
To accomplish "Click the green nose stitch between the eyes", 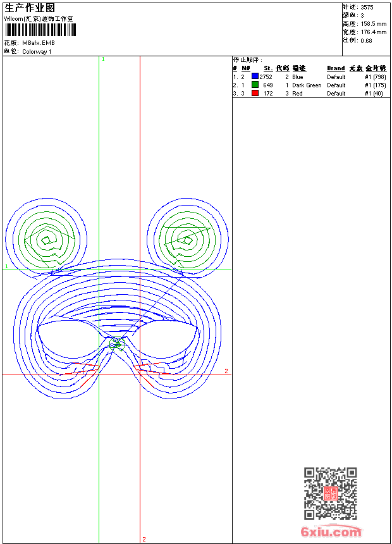I will [117, 344].
